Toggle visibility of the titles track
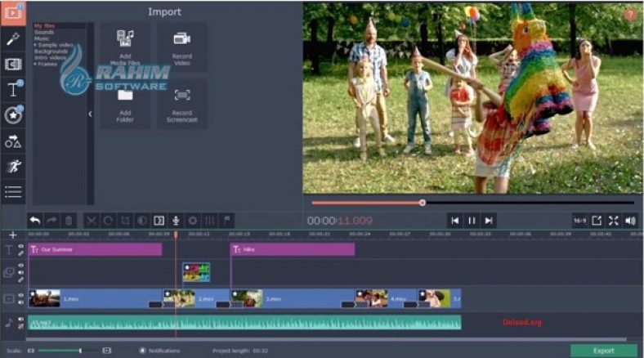The width and height of the screenshot is (644, 358). pos(21,246)
